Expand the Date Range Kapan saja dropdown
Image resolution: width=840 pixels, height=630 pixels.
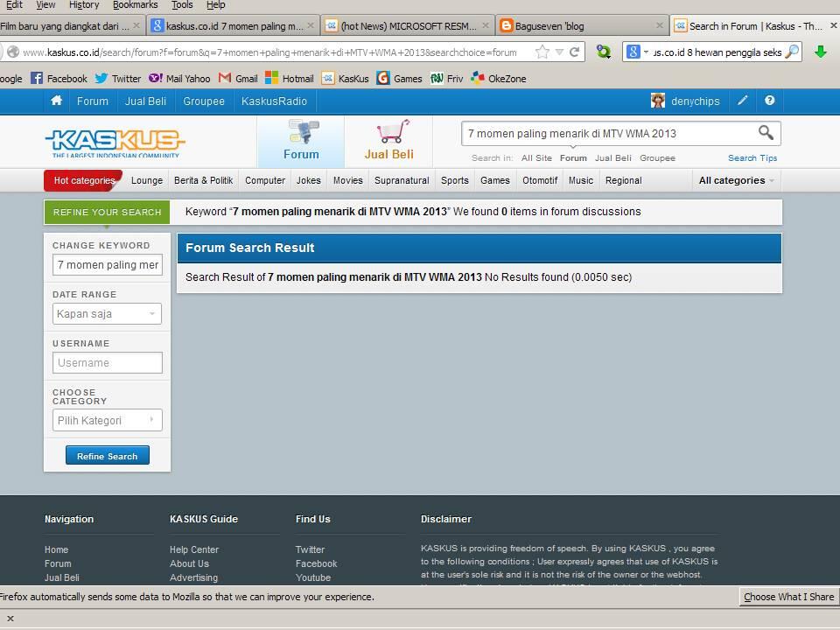[107, 313]
